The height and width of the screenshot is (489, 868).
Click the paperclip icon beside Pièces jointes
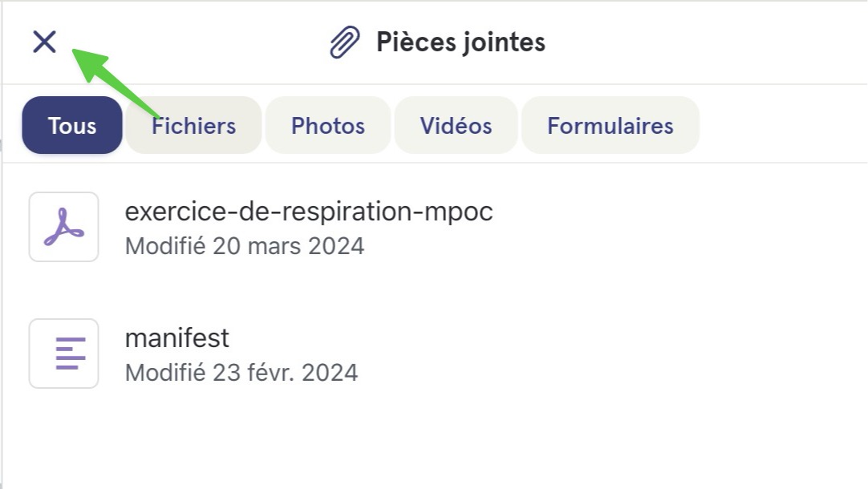(345, 42)
